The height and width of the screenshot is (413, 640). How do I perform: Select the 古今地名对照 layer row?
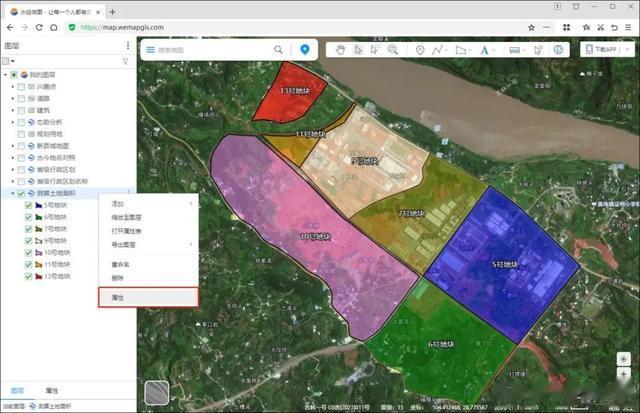point(56,158)
